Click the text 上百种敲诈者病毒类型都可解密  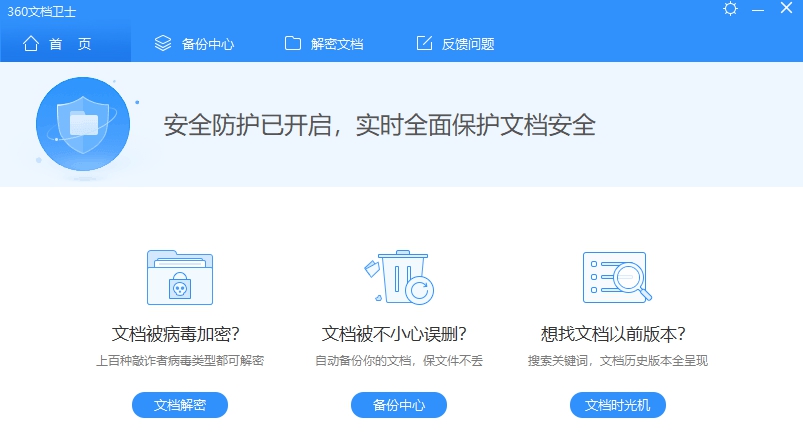pos(180,361)
